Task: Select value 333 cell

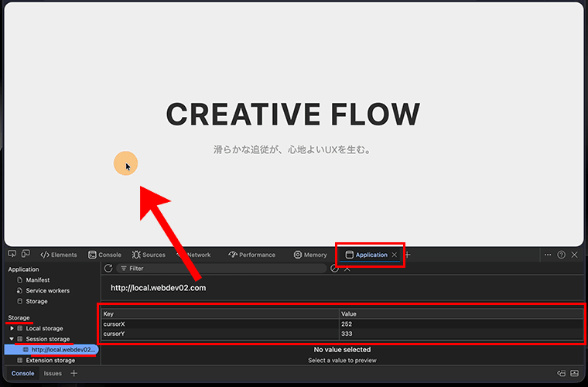Action: [x=461, y=334]
